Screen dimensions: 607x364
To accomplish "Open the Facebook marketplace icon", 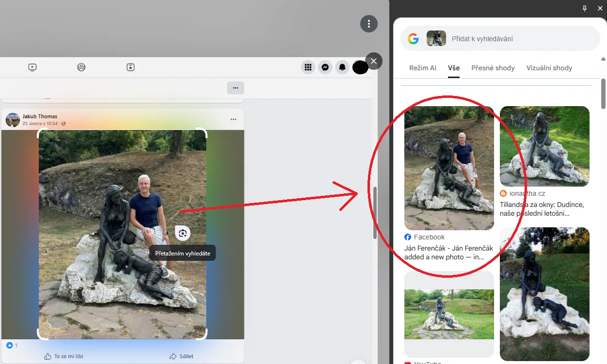I will (130, 67).
